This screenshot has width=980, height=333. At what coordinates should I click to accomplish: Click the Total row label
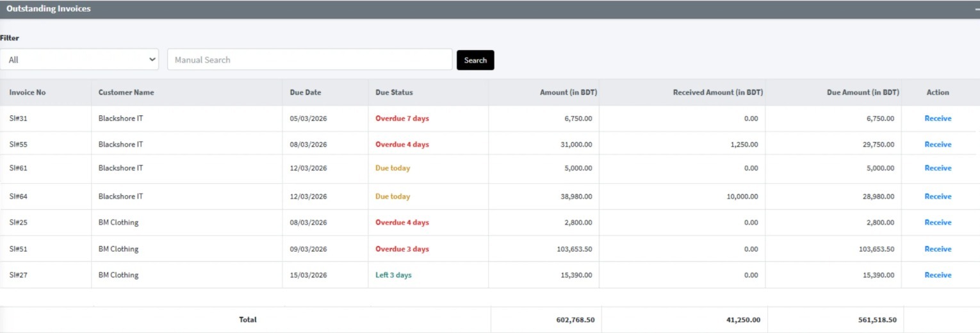click(x=248, y=320)
